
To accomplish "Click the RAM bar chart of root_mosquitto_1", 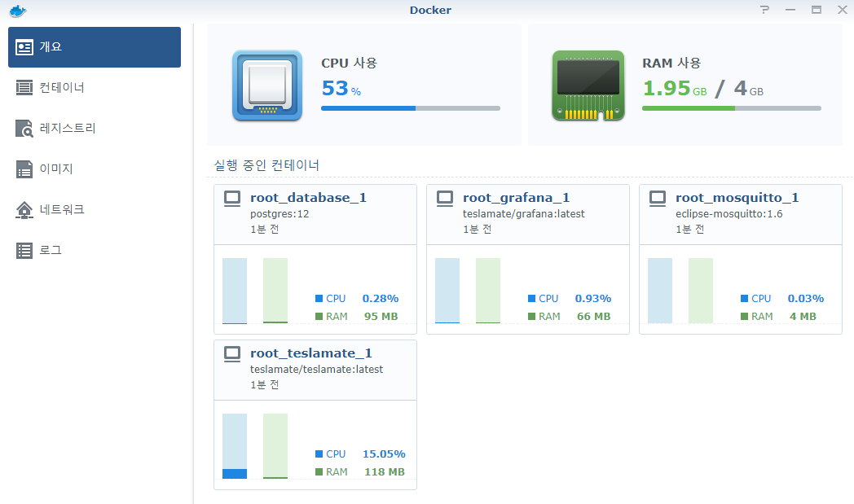I will [701, 291].
